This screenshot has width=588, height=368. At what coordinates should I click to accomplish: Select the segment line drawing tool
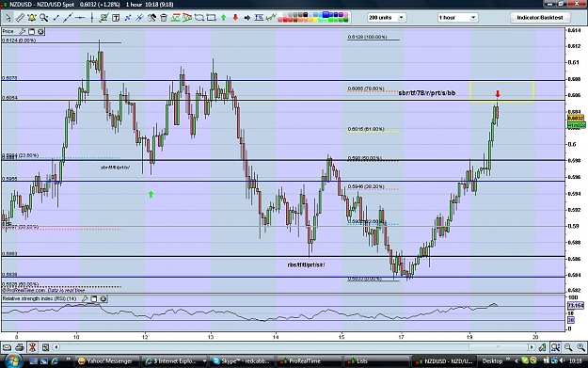[56, 18]
